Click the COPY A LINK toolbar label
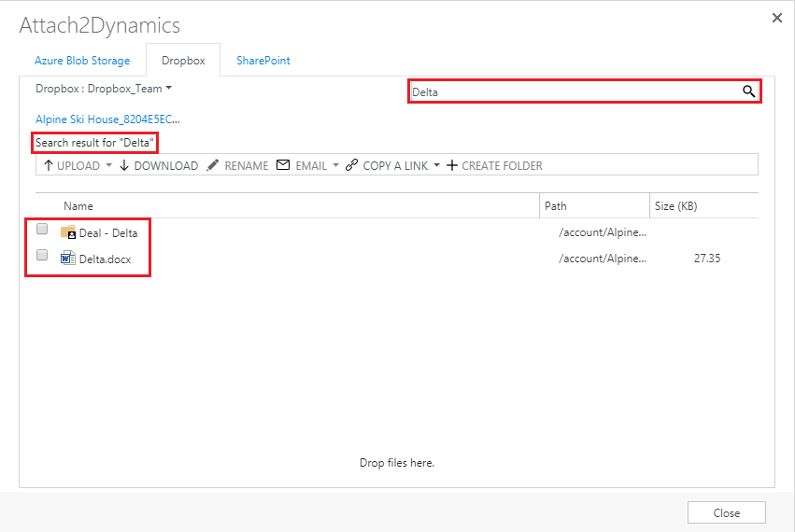Viewport: 795px width, 532px height. tap(395, 166)
